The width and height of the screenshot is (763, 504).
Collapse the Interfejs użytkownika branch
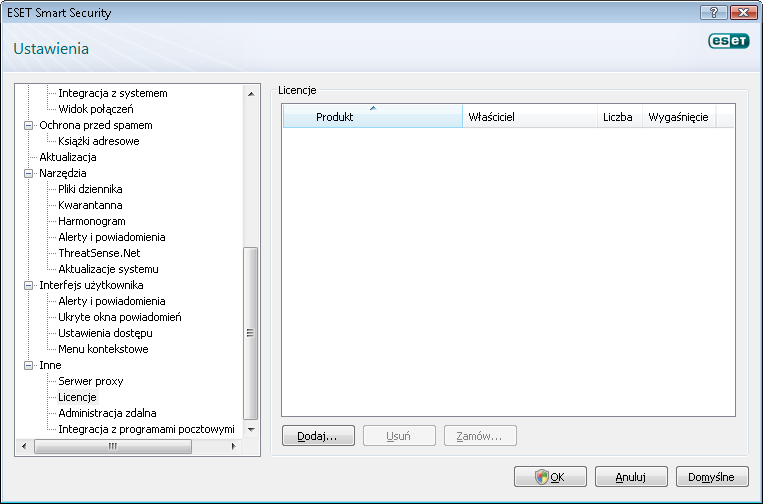pos(29,285)
